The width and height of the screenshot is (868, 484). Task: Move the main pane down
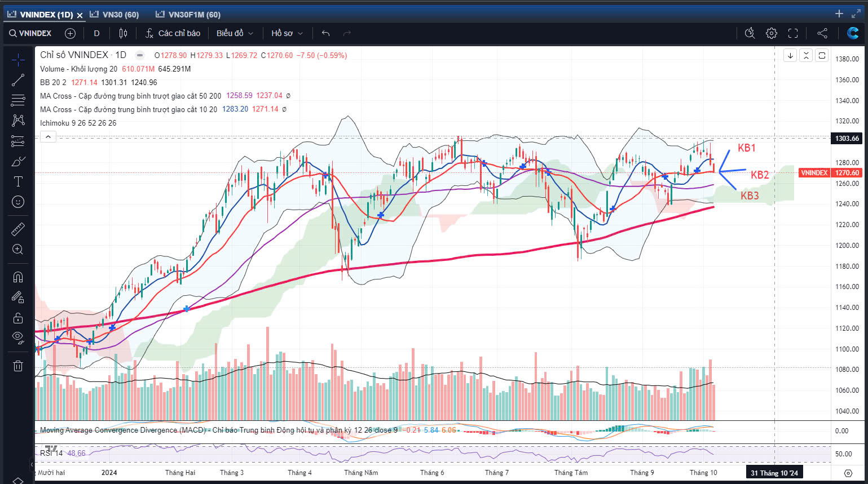click(790, 55)
